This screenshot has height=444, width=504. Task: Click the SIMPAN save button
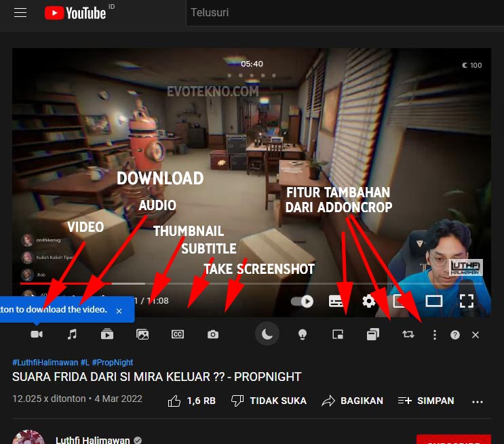tap(426, 401)
